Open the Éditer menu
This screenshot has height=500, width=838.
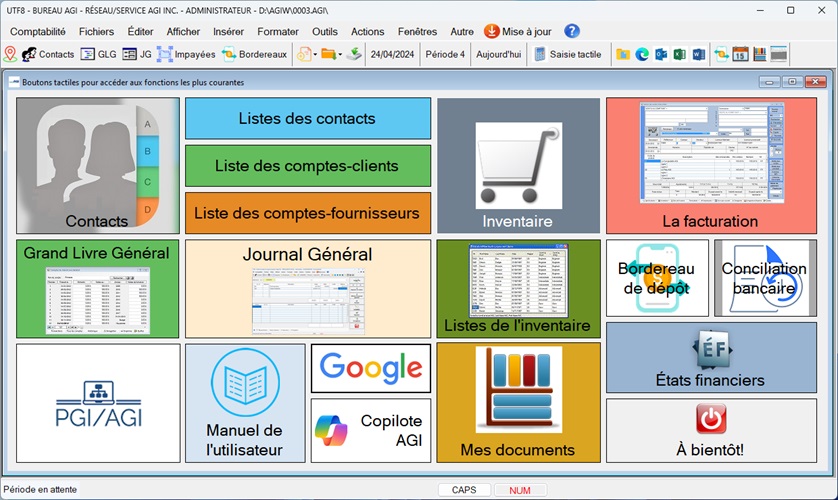pos(140,32)
